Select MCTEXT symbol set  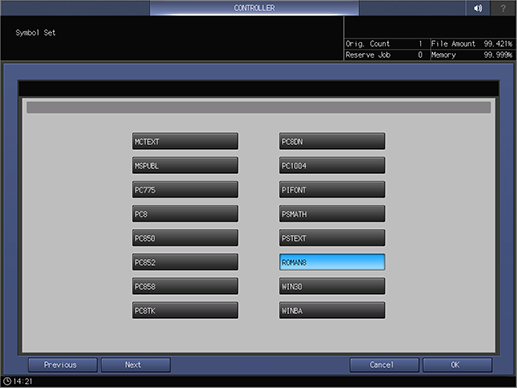click(x=185, y=141)
